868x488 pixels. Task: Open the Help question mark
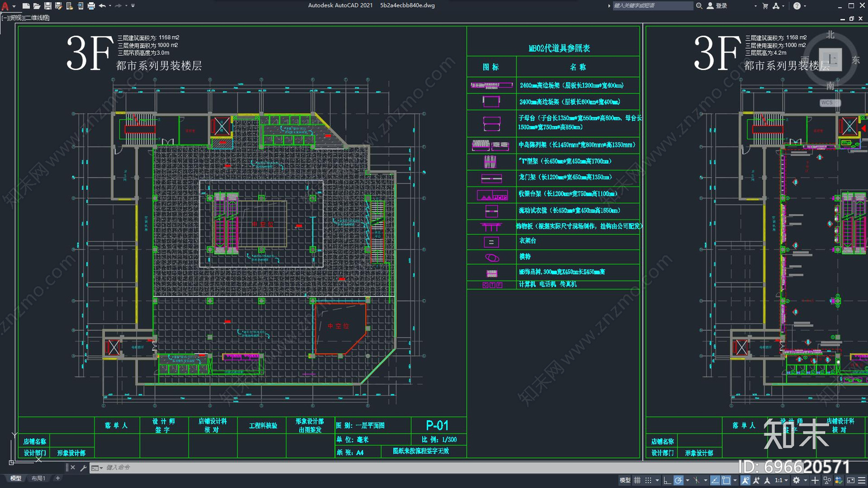click(x=797, y=5)
